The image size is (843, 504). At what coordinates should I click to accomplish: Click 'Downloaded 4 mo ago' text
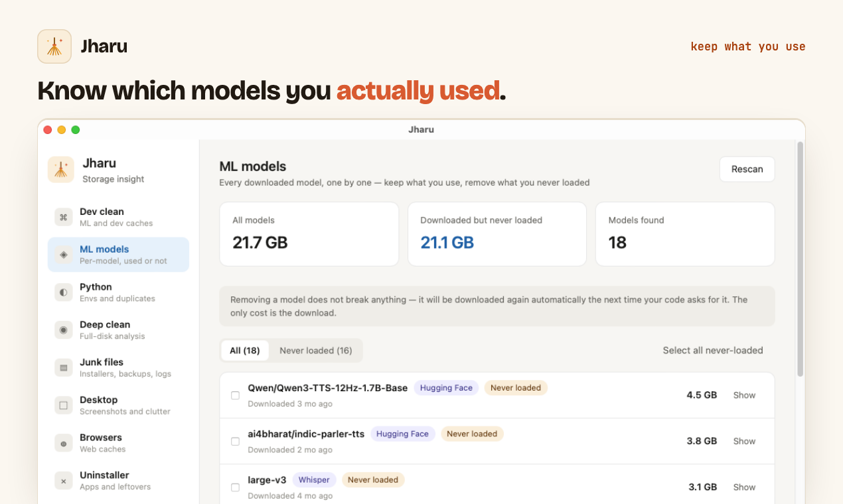290,496
